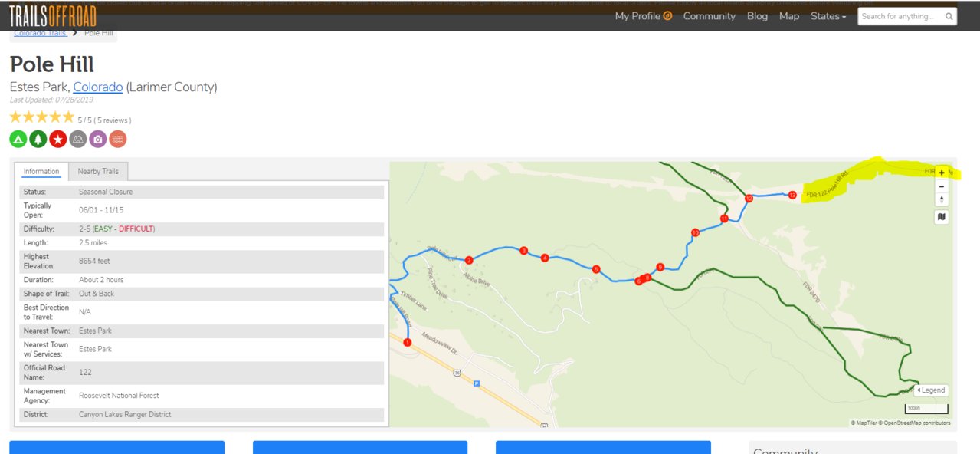The image size is (980, 454).
Task: Click waypoint marker 2 on the map
Action: [468, 260]
